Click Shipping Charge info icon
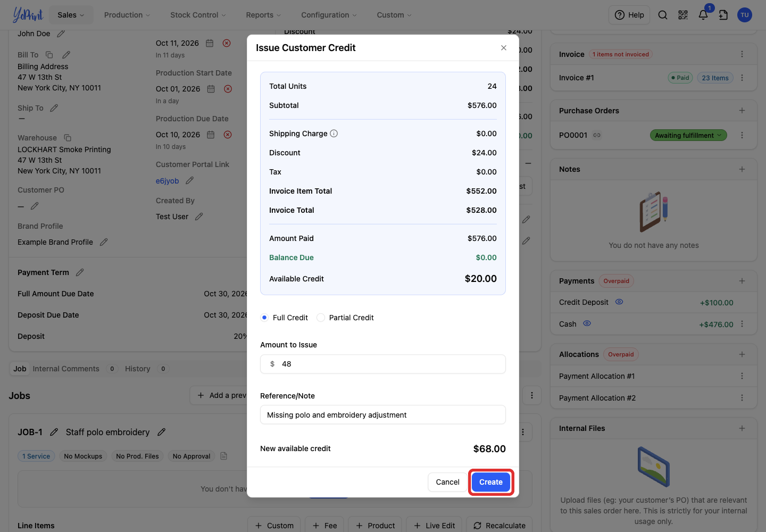The height and width of the screenshot is (532, 766). pos(334,134)
